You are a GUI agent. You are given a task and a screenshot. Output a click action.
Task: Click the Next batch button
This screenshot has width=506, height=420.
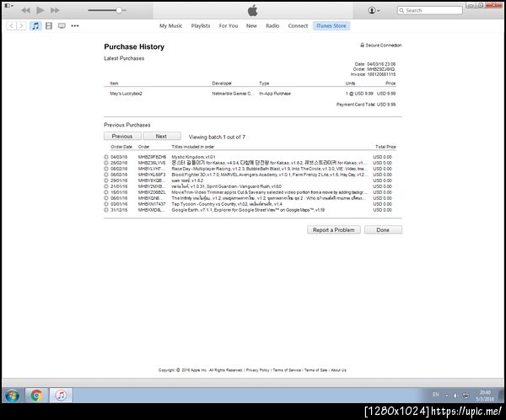pyautogui.click(x=161, y=137)
